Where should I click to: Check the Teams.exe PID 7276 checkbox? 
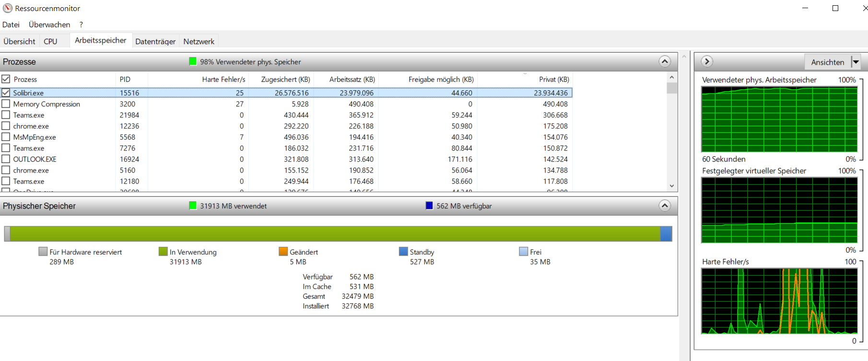pyautogui.click(x=6, y=148)
